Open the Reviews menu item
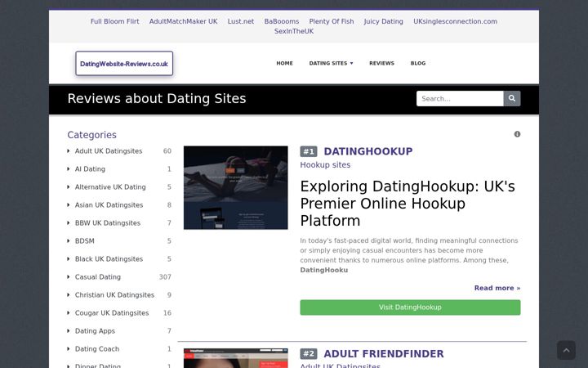This screenshot has height=368, width=588. click(x=381, y=63)
